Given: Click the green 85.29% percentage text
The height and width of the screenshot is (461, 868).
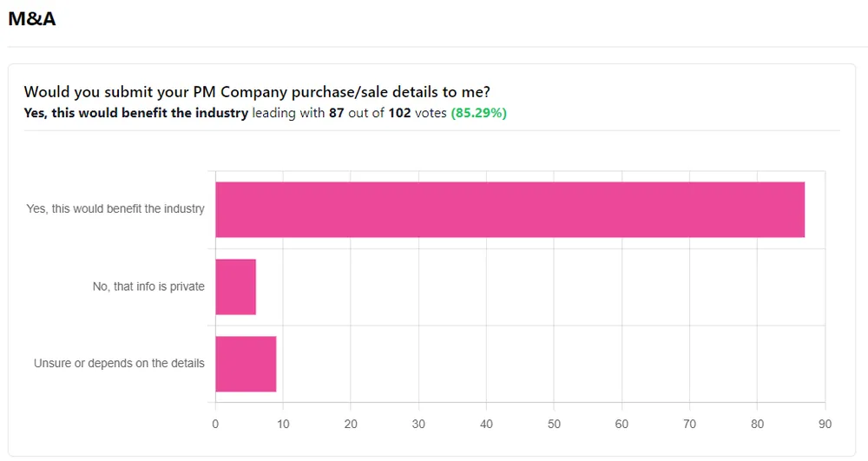Looking at the screenshot, I should tap(479, 113).
